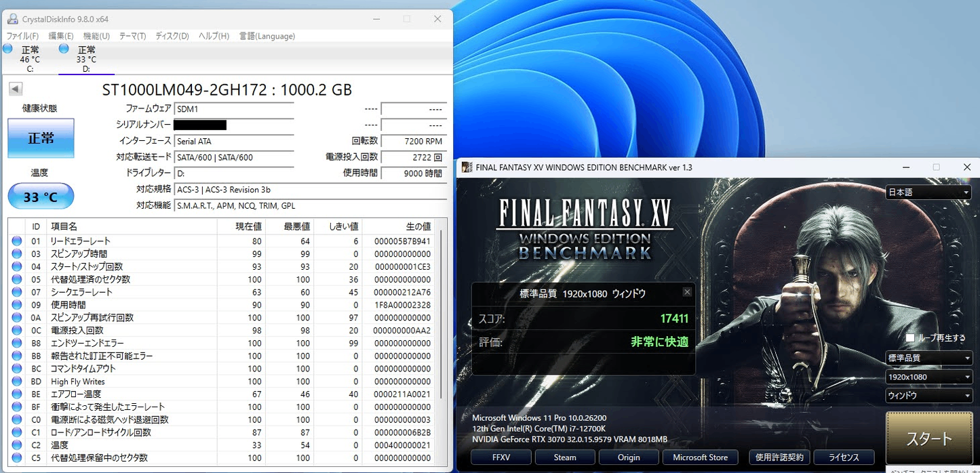Open the 編集(E) menu
980x473 pixels.
pos(61,36)
